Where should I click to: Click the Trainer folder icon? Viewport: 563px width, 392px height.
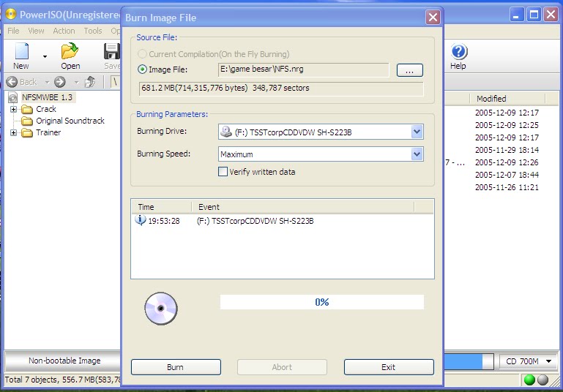tap(27, 132)
